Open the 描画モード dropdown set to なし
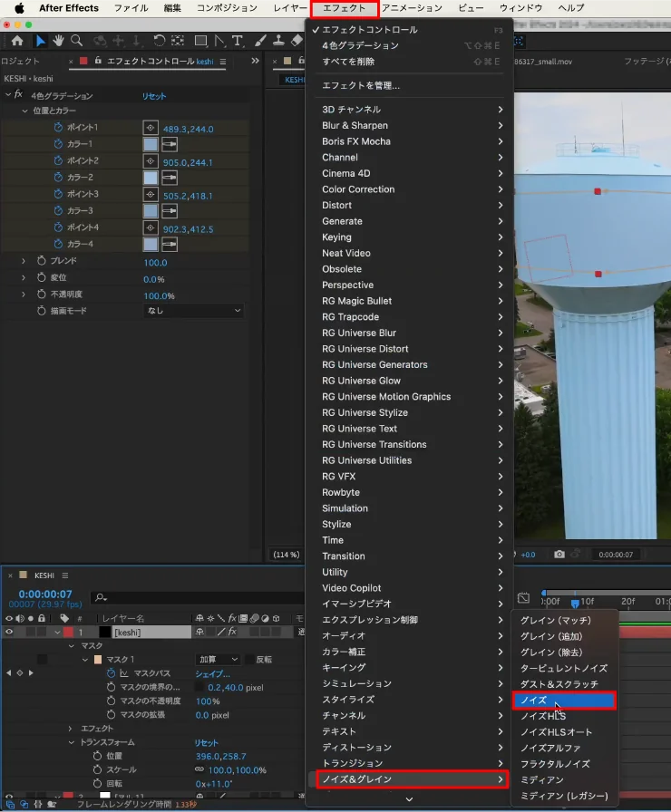The height and width of the screenshot is (812, 671). pos(193,311)
